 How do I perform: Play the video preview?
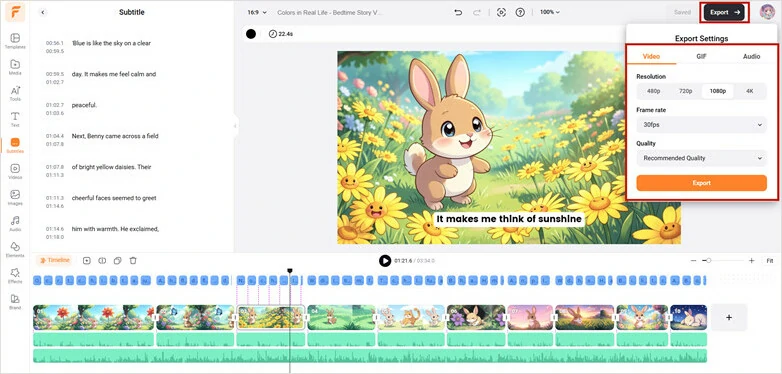coord(385,260)
